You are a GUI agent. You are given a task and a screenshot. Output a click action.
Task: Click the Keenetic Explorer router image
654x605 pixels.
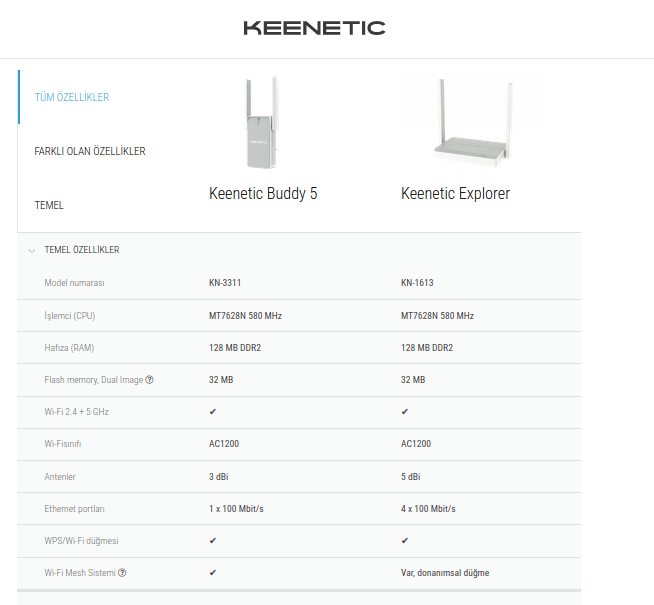472,121
